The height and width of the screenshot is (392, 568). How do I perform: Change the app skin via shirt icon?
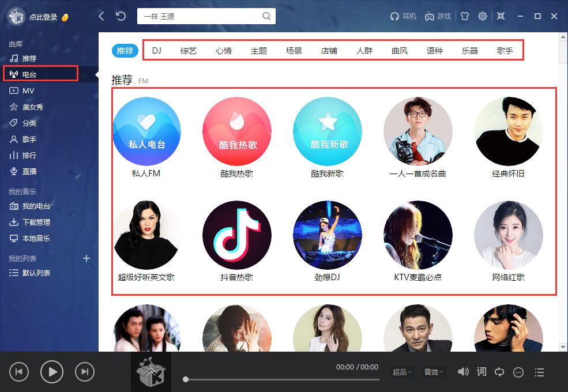(465, 16)
